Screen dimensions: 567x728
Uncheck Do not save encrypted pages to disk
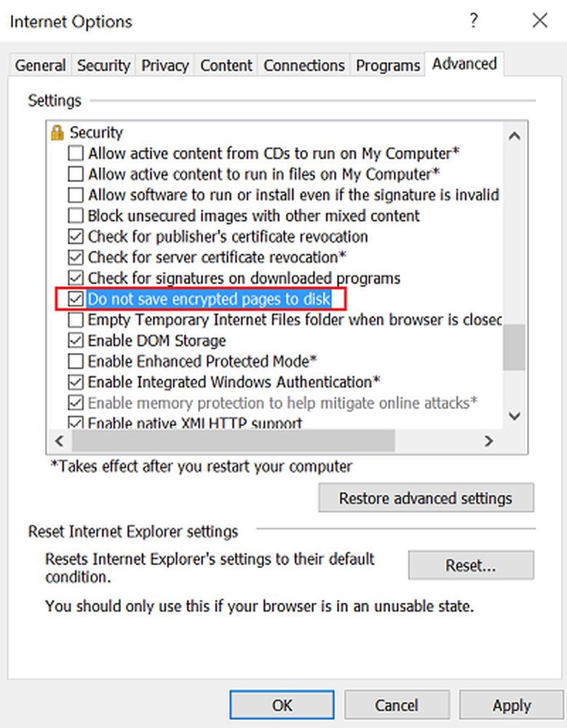pos(76,299)
